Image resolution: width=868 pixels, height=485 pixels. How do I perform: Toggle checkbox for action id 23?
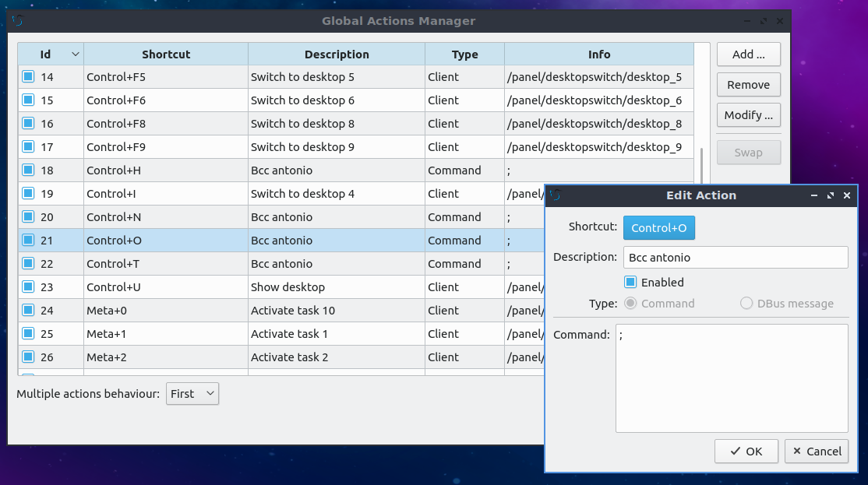point(28,286)
